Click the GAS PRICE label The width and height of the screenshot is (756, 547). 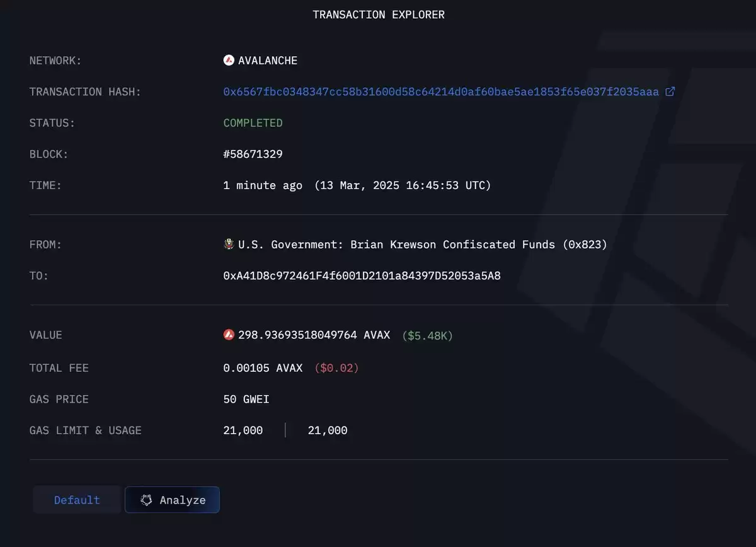coord(59,400)
